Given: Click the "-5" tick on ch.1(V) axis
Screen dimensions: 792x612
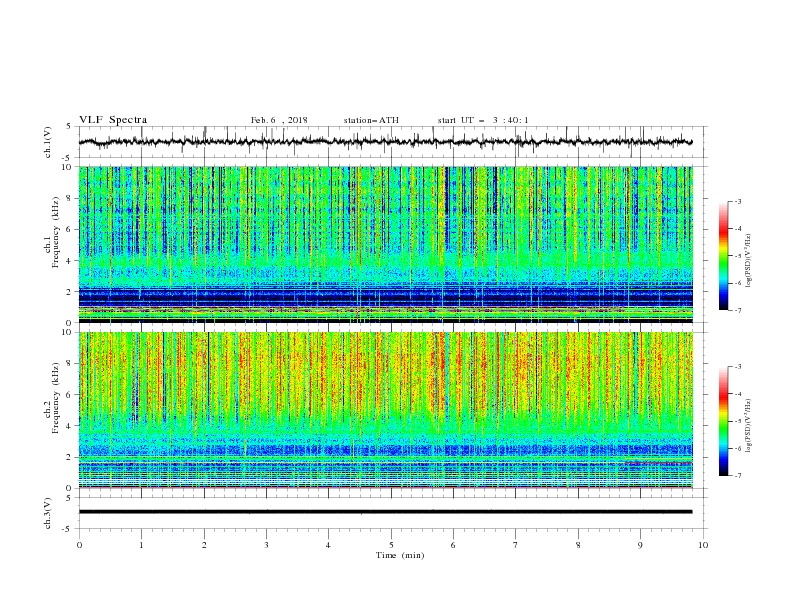Looking at the screenshot, I should click(68, 158).
